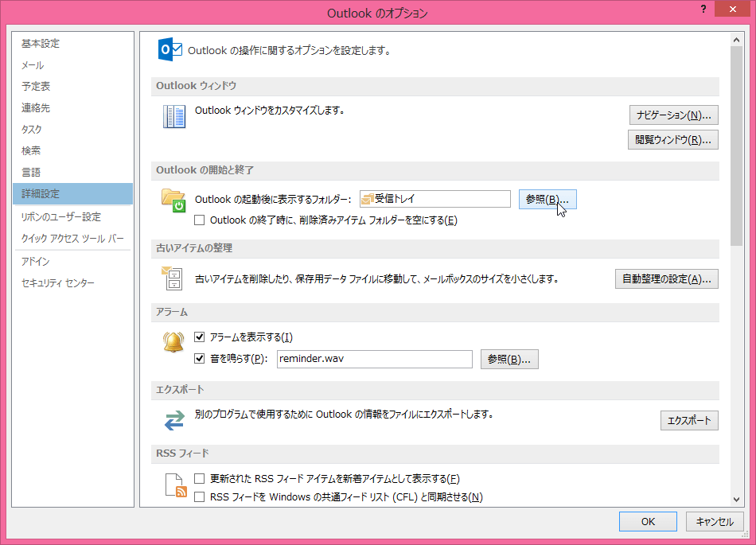This screenshot has height=545, width=756.
Task: Click the Outlook logo icon in the header
Action: tap(170, 49)
